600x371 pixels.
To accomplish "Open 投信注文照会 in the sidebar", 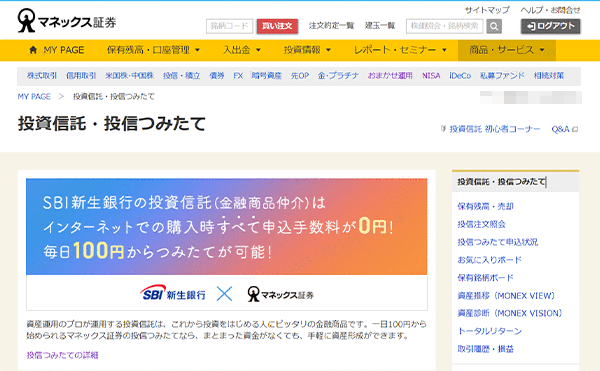I will tap(481, 224).
